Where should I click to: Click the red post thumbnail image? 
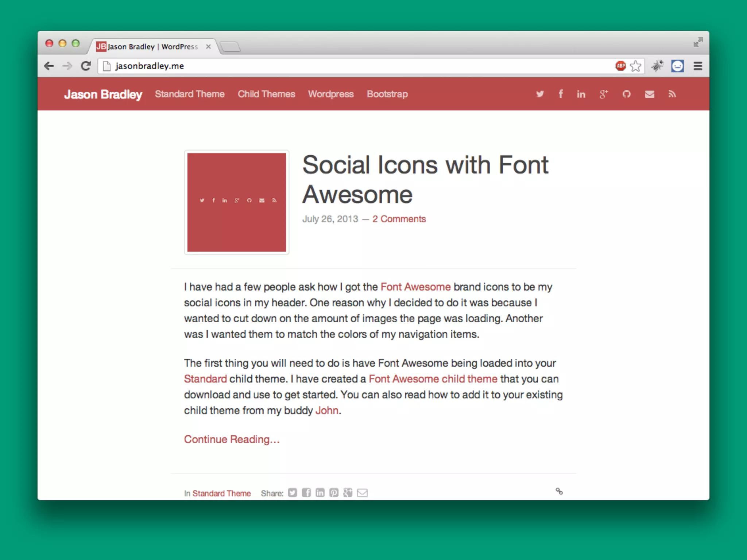[237, 202]
